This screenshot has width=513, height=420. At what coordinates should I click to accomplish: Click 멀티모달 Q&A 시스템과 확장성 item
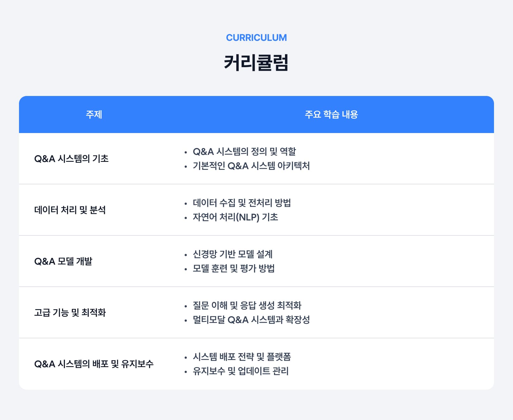pos(251,320)
